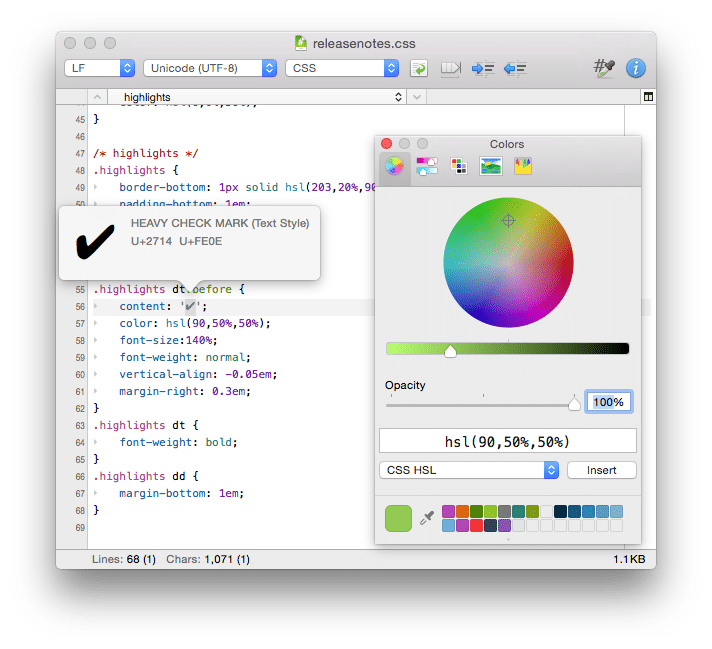The height and width of the screenshot is (649, 712).
Task: Click the shift left outdent icon
Action: [515, 68]
